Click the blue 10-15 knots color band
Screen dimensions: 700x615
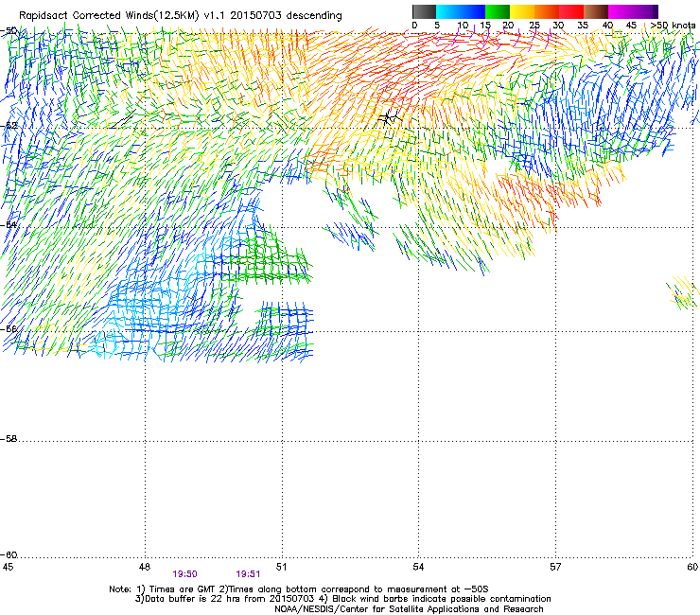(x=473, y=11)
